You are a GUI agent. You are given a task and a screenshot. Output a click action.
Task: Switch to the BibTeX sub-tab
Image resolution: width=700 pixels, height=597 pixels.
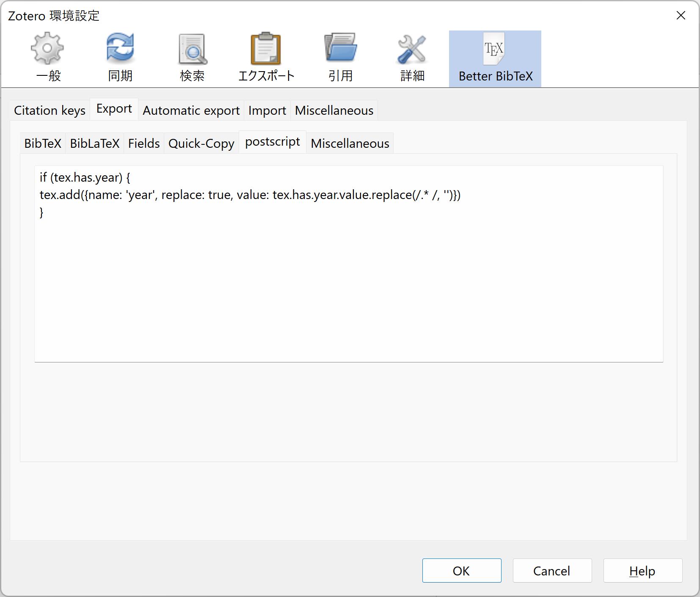click(43, 144)
